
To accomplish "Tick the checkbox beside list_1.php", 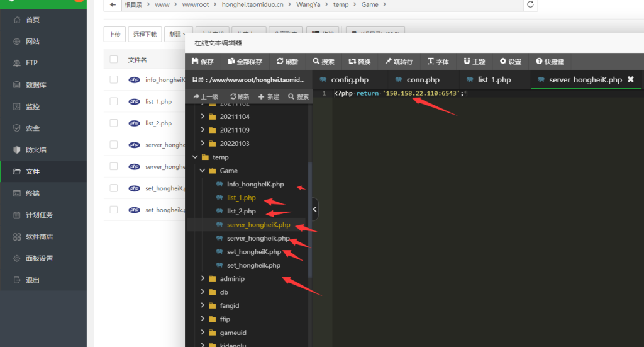I will pyautogui.click(x=114, y=101).
